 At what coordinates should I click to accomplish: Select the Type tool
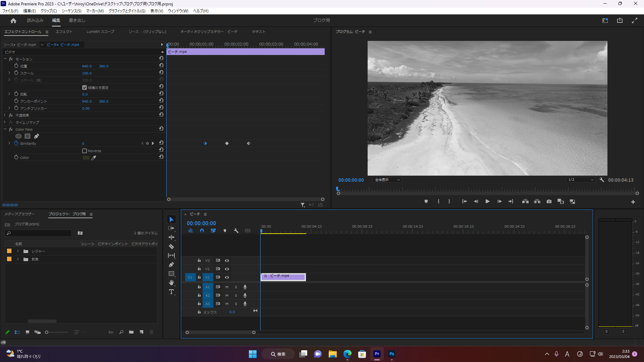171,292
